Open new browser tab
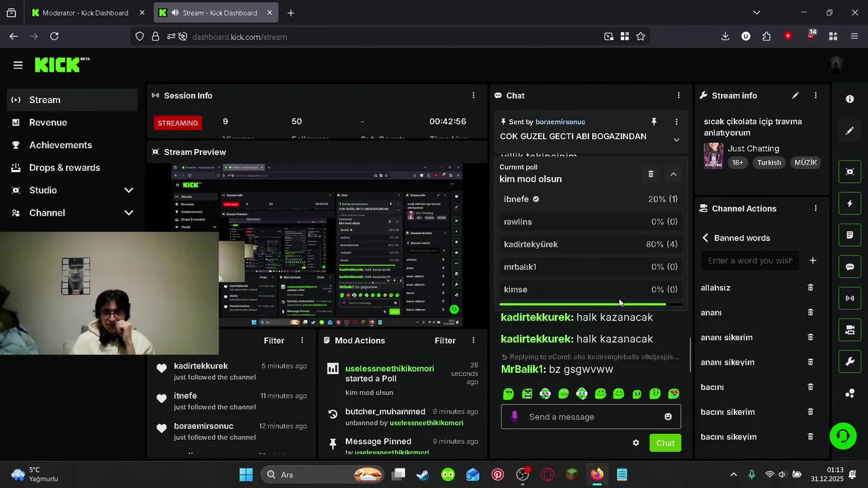868x488 pixels. click(290, 13)
